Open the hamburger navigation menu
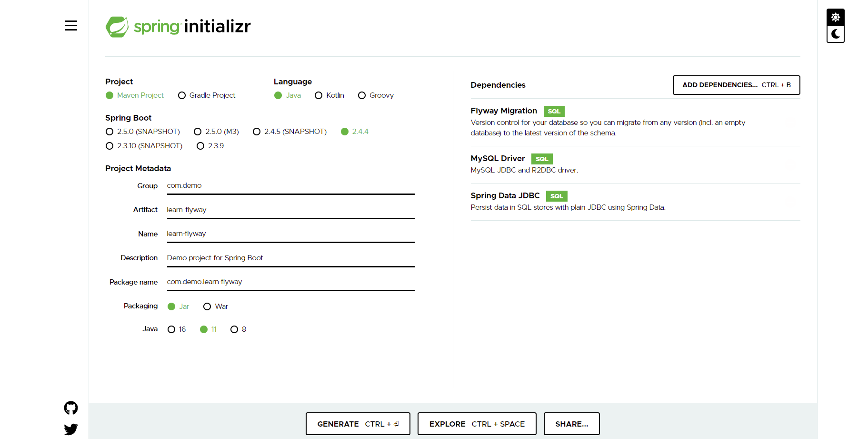Image resolution: width=868 pixels, height=439 pixels. pos(71,26)
